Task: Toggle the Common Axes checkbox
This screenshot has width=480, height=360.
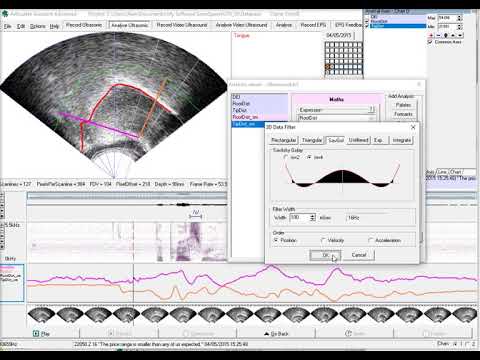Action: pyautogui.click(x=430, y=42)
